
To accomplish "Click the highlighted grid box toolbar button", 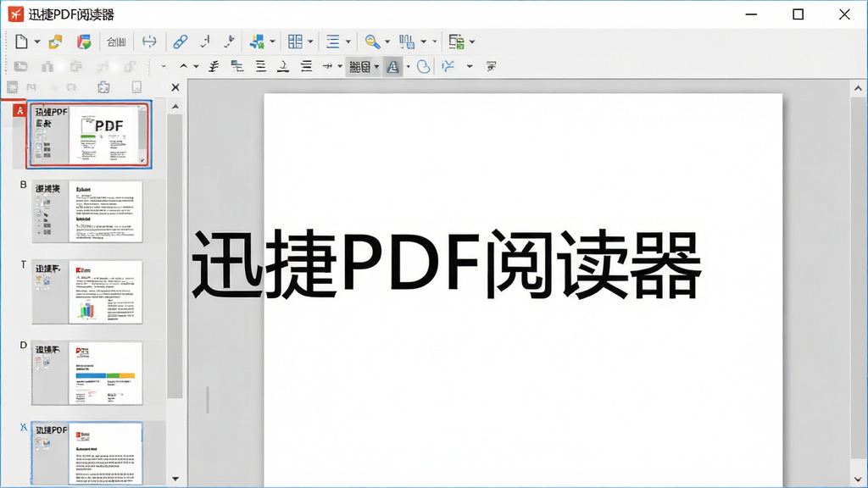I will coord(359,66).
